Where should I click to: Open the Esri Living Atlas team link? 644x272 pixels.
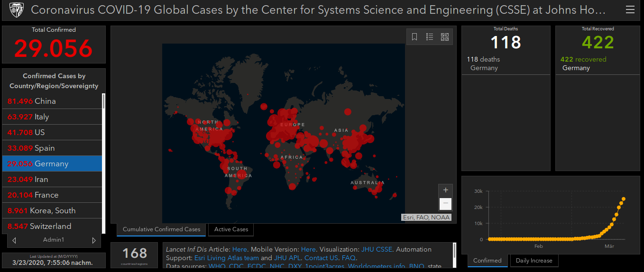(x=227, y=258)
